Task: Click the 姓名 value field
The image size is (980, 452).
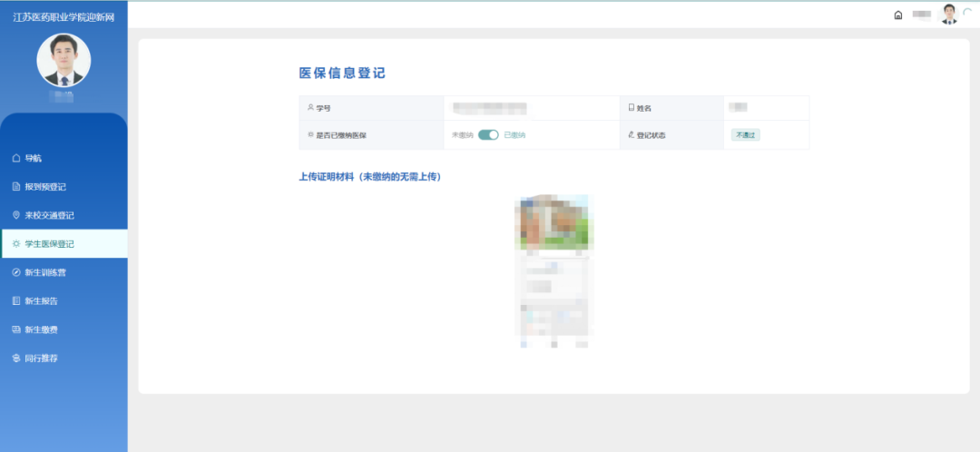Action: pyautogui.click(x=738, y=108)
